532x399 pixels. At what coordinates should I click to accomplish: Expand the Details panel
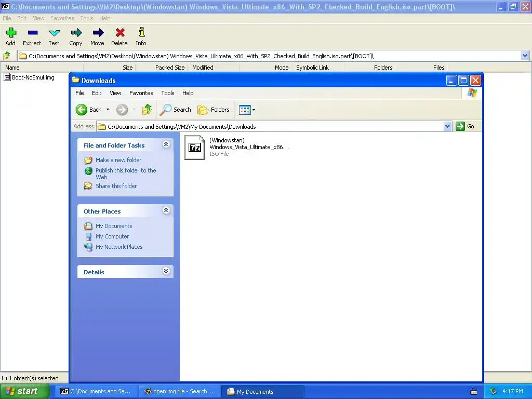click(166, 271)
